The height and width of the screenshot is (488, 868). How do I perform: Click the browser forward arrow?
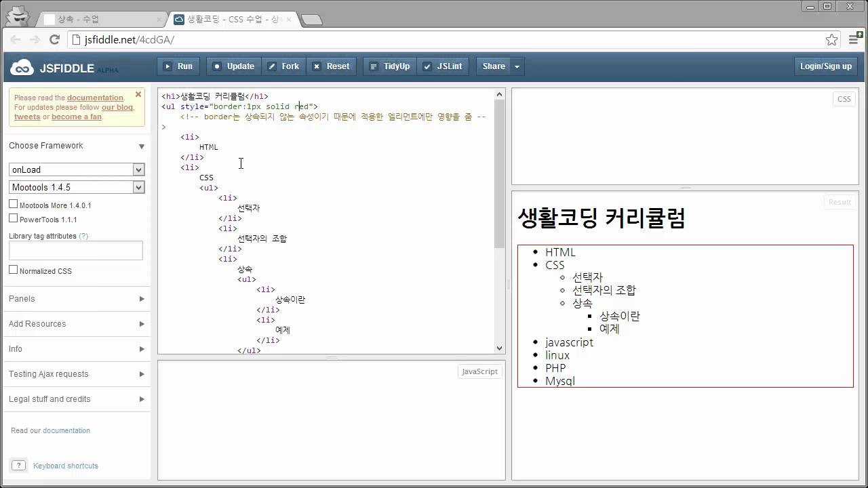coord(35,40)
